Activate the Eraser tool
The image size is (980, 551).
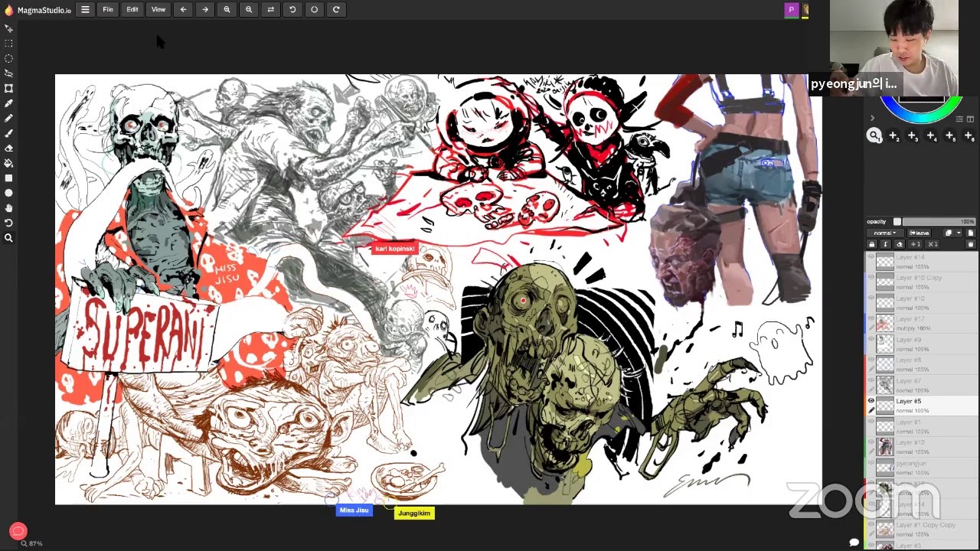8,148
